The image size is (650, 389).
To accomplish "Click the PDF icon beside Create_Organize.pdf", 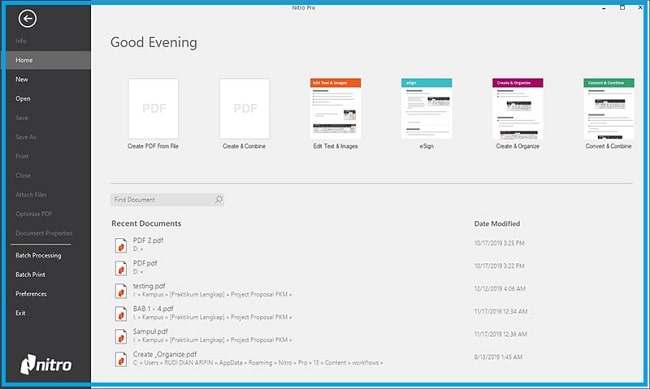I will click(121, 359).
